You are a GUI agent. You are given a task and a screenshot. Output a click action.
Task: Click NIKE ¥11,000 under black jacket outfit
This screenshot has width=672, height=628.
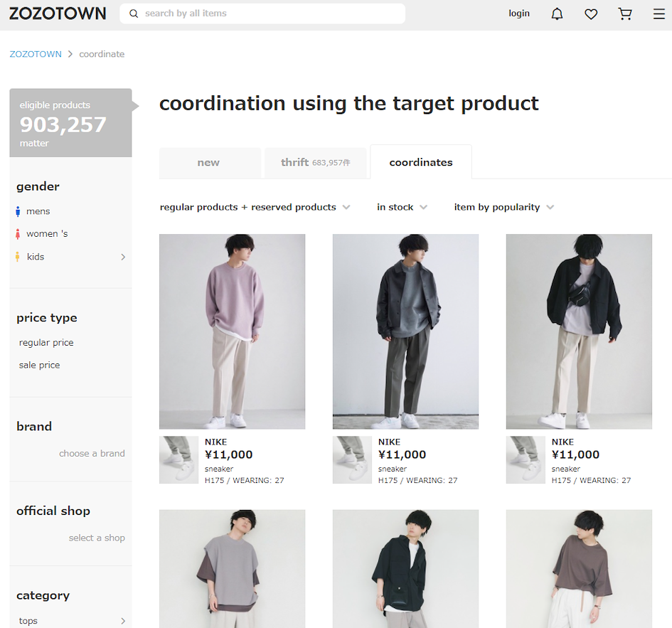[575, 449]
